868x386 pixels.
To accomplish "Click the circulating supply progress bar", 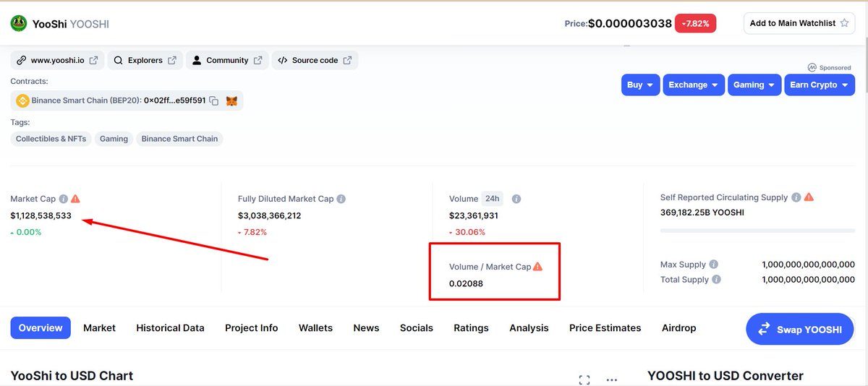I will [757, 231].
